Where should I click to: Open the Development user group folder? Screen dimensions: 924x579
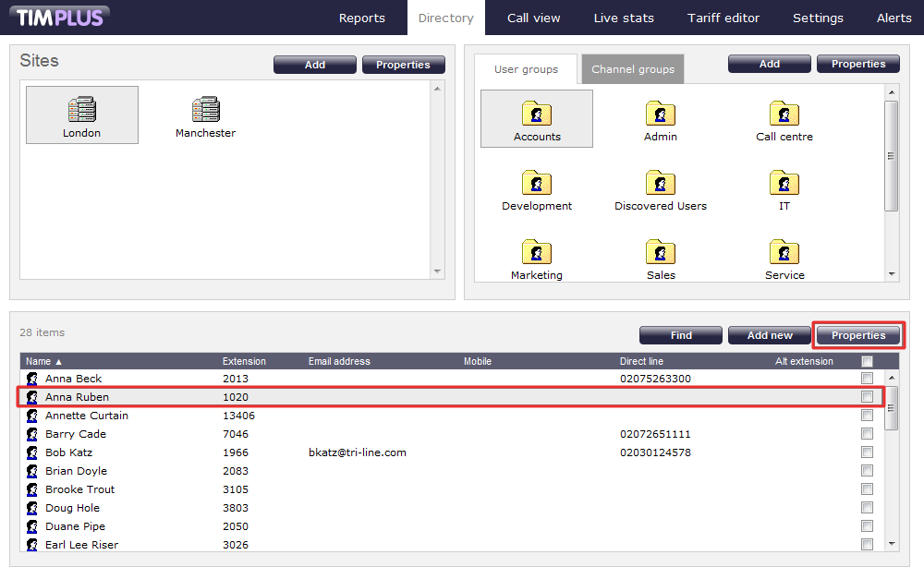pyautogui.click(x=537, y=184)
